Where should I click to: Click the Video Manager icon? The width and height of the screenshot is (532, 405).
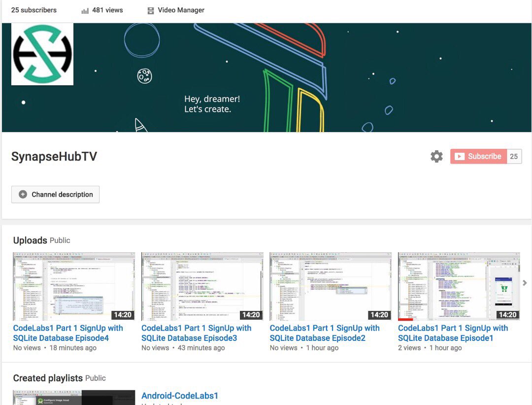pyautogui.click(x=151, y=10)
